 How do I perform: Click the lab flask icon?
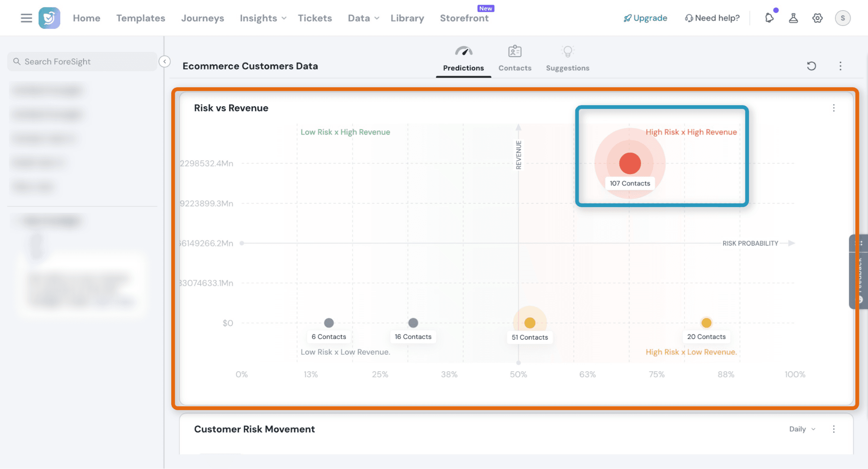point(793,18)
